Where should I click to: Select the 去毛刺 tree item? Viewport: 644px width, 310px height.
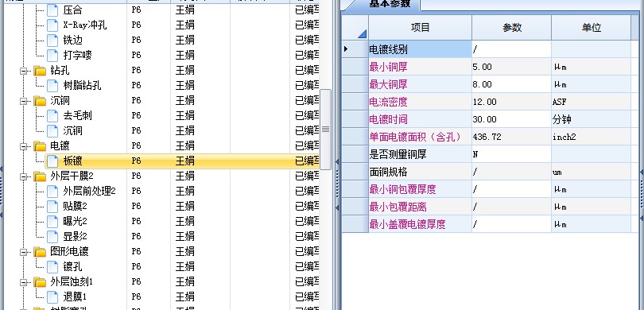77,116
